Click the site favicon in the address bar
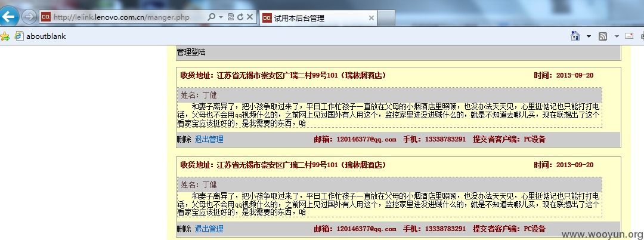 coord(46,17)
